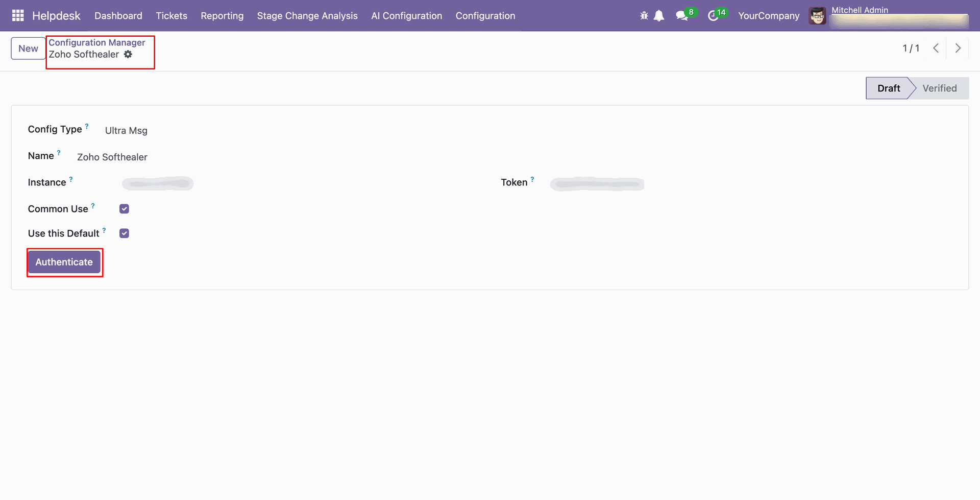This screenshot has width=980, height=500.
Task: Uncheck the Use this Default checkbox
Action: pyautogui.click(x=124, y=233)
